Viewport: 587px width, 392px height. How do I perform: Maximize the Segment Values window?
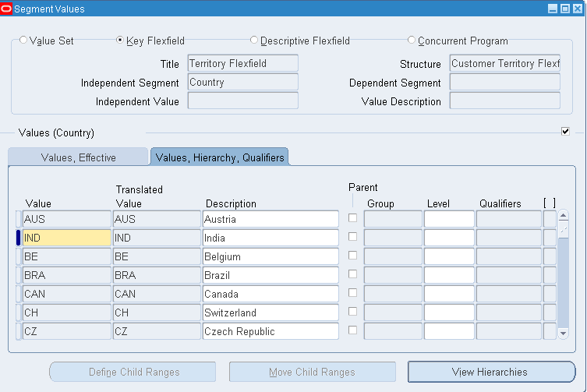click(x=564, y=9)
